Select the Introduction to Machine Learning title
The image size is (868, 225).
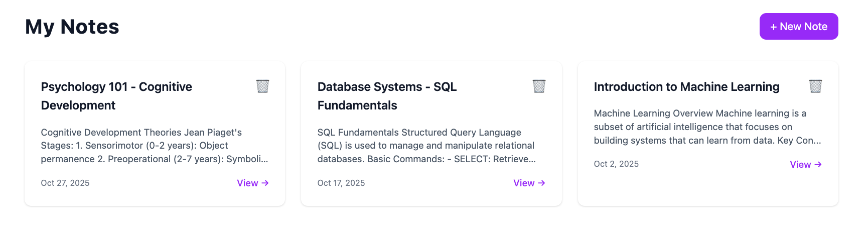point(686,87)
